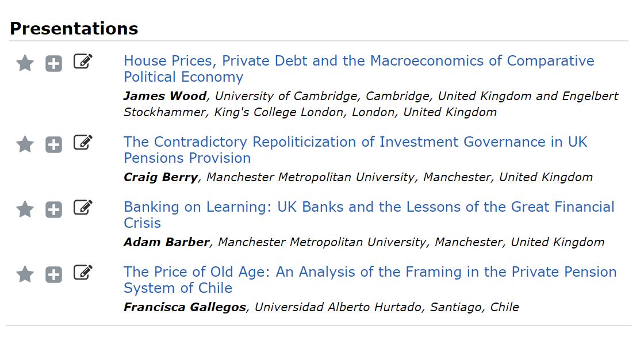
Task: Click author name Francisca Gallegos
Action: click(x=185, y=307)
